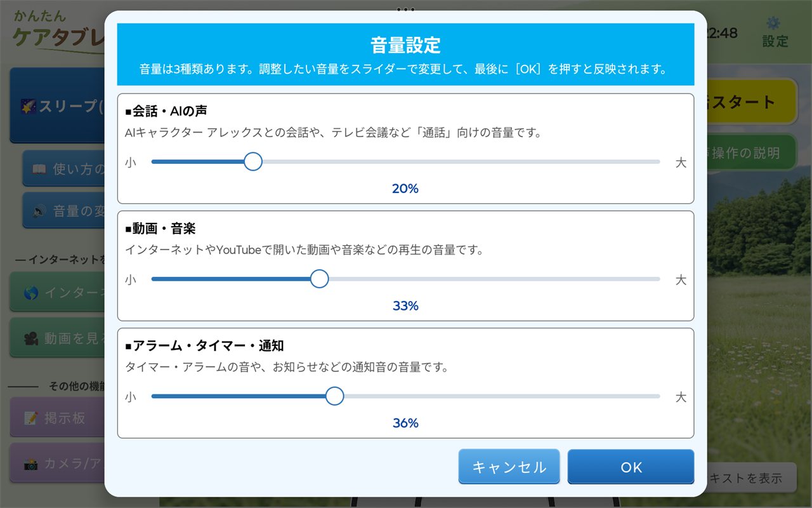
Task: Click the 33% value under 動画・音楽
Action: click(405, 306)
